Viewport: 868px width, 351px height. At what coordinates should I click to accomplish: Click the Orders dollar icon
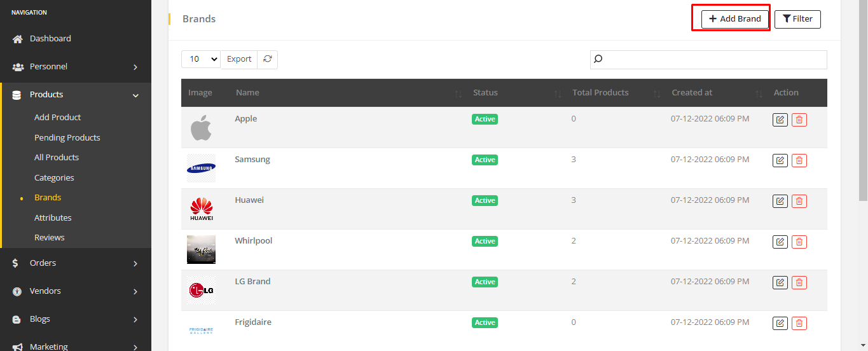[16, 263]
